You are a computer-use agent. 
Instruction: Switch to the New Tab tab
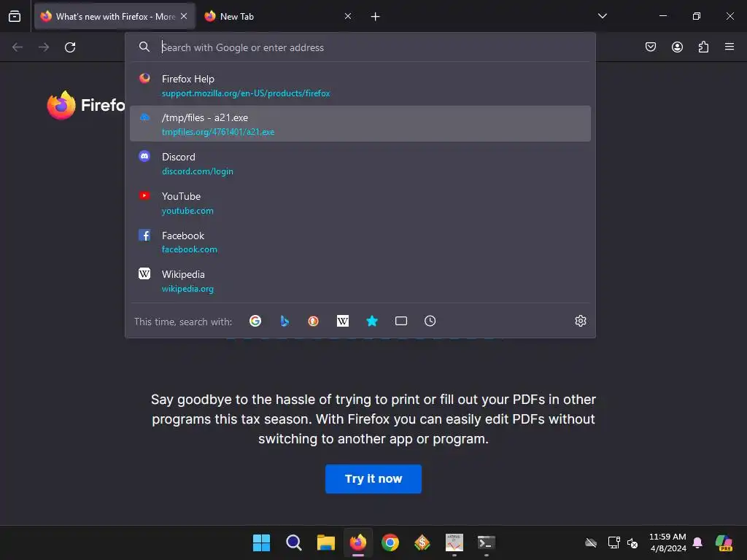pos(279,17)
